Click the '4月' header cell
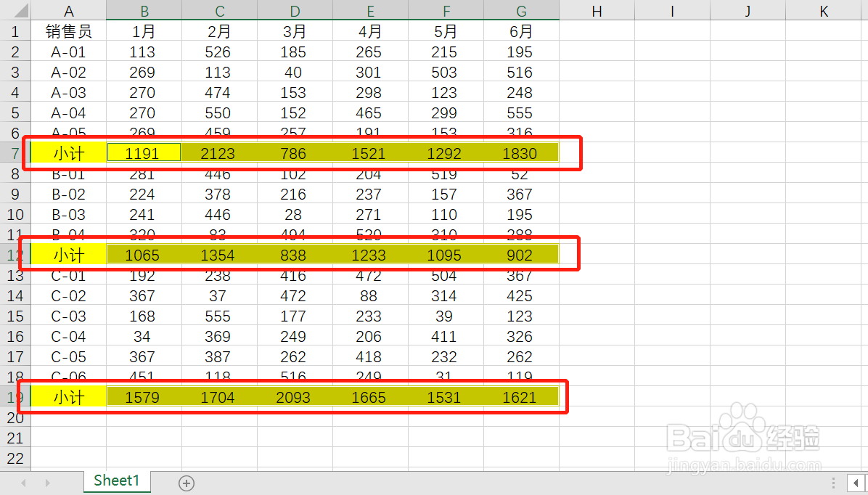 (370, 31)
